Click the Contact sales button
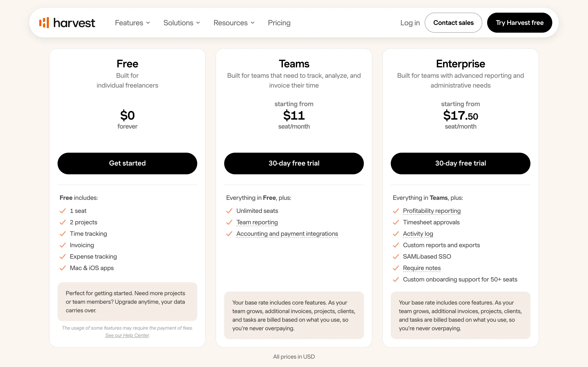The image size is (588, 367). coord(453,23)
